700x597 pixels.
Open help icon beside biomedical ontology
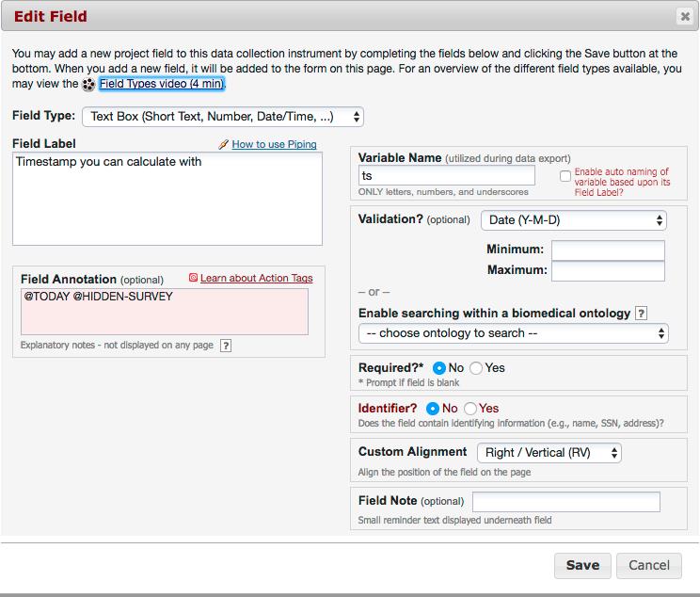641,314
